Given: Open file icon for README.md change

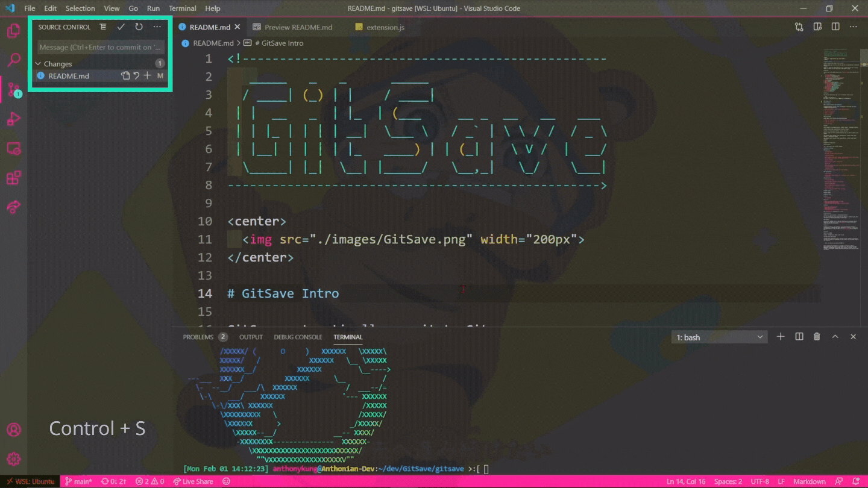Looking at the screenshot, I should pyautogui.click(x=125, y=76).
